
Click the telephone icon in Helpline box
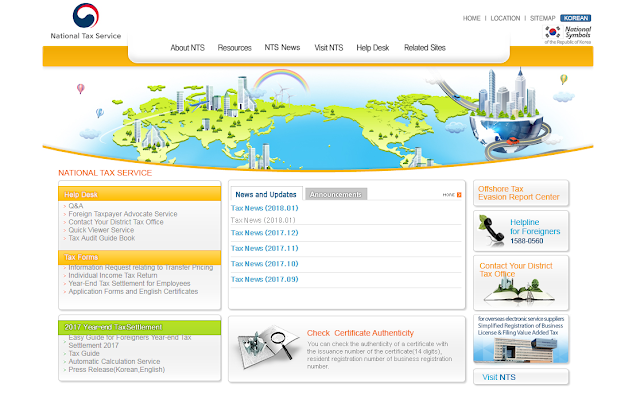tap(491, 231)
